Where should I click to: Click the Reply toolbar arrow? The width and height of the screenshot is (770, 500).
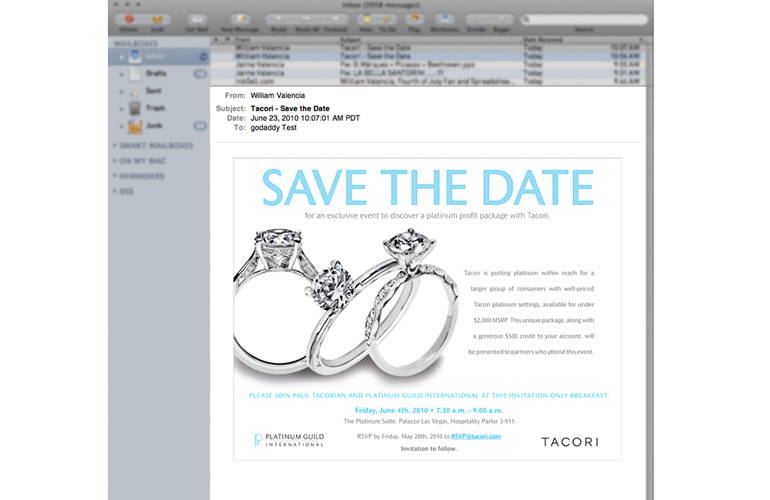[279, 19]
